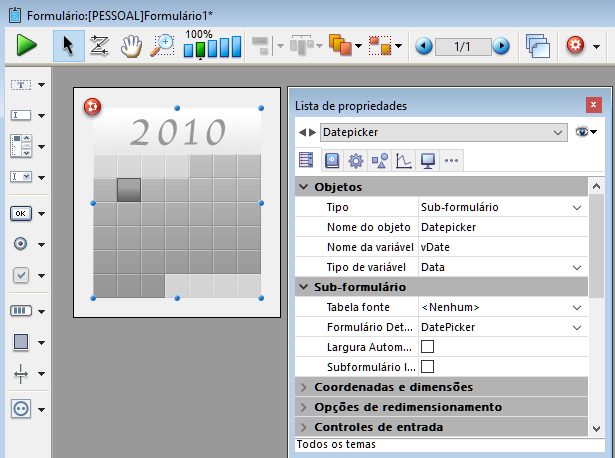This screenshot has height=458, width=615.
Task: Enable the Subformulário checkbox below Largura
Action: pyautogui.click(x=427, y=367)
